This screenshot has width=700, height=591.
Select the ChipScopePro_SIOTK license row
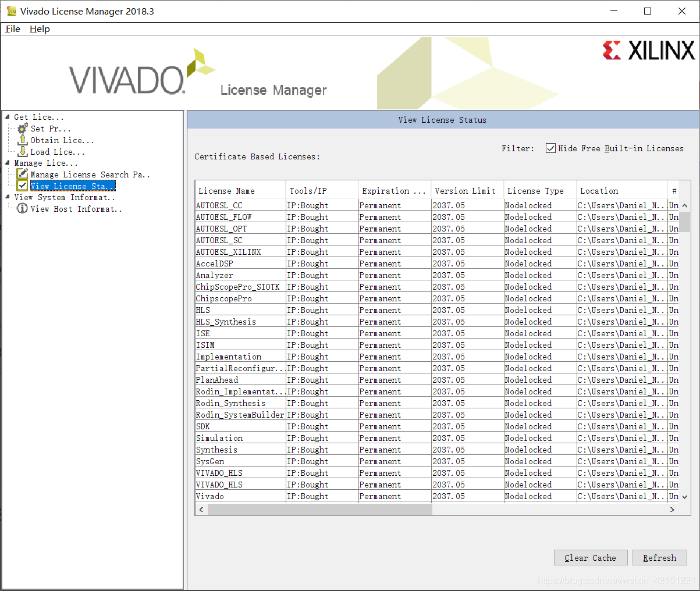pos(437,287)
